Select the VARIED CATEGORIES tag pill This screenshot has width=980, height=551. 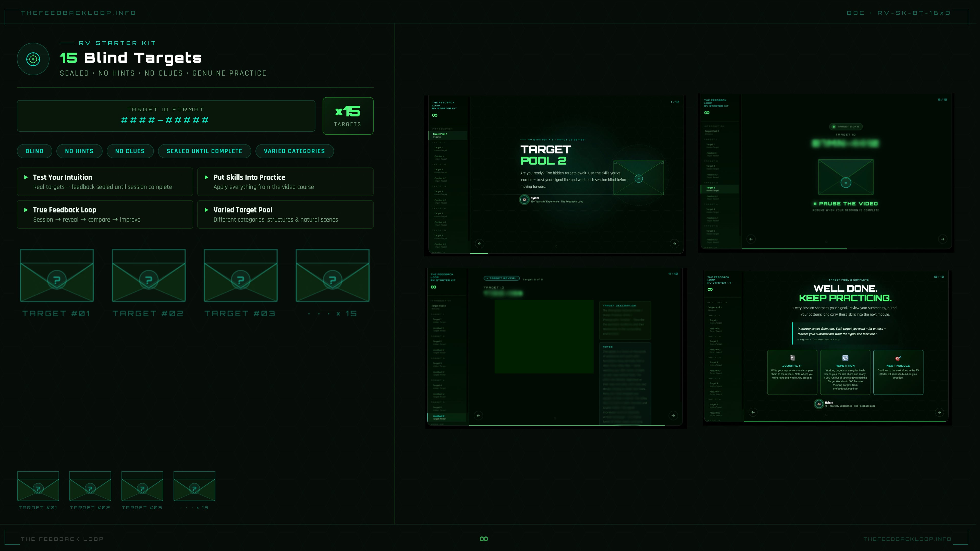[295, 151]
